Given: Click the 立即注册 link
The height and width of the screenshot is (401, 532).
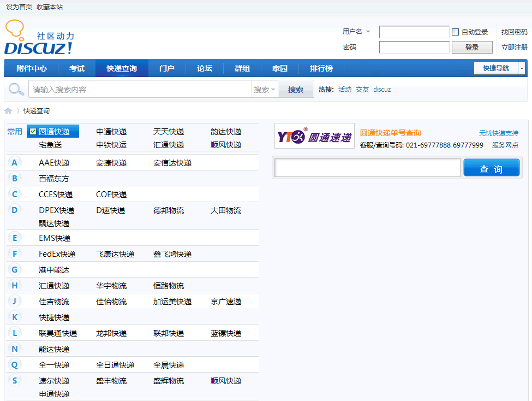Looking at the screenshot, I should tap(515, 47).
